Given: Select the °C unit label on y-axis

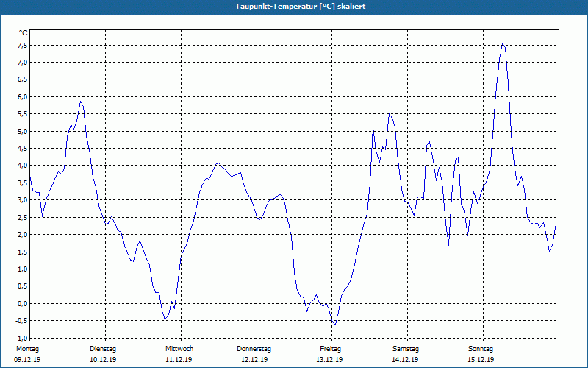Looking at the screenshot, I should (x=24, y=33).
